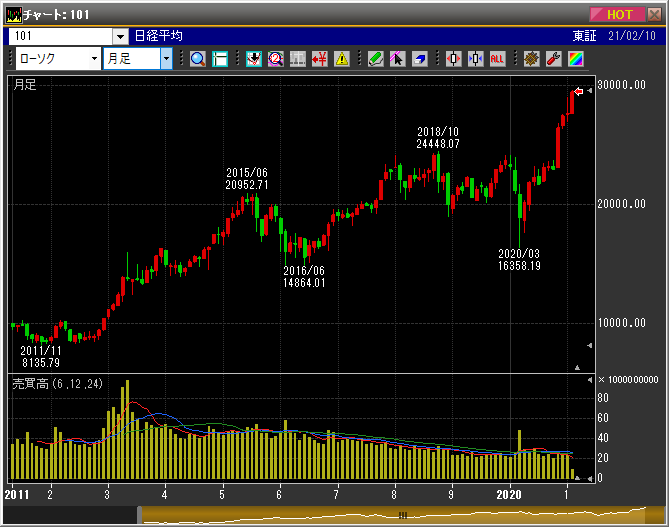Click the red yen arrow icon
The image size is (669, 527).
(320, 59)
